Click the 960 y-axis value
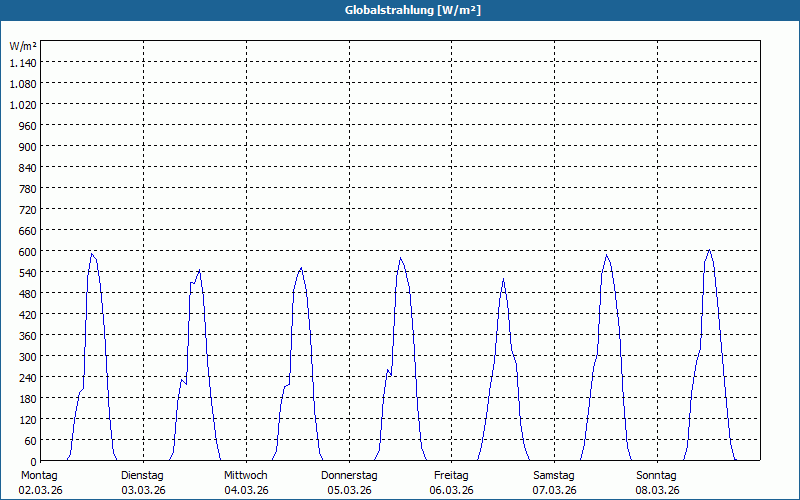Screen dimensions: 800x500 coord(28,126)
